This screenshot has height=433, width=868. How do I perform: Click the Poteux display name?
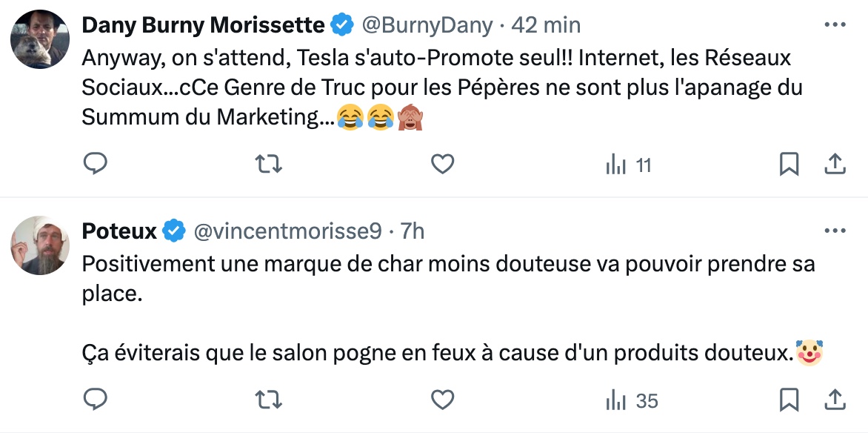pos(118,231)
